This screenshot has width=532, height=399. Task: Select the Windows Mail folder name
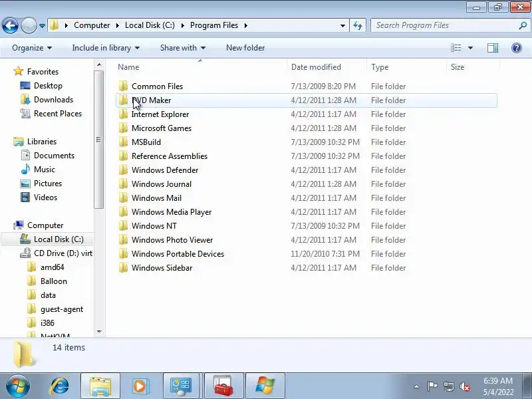click(156, 198)
